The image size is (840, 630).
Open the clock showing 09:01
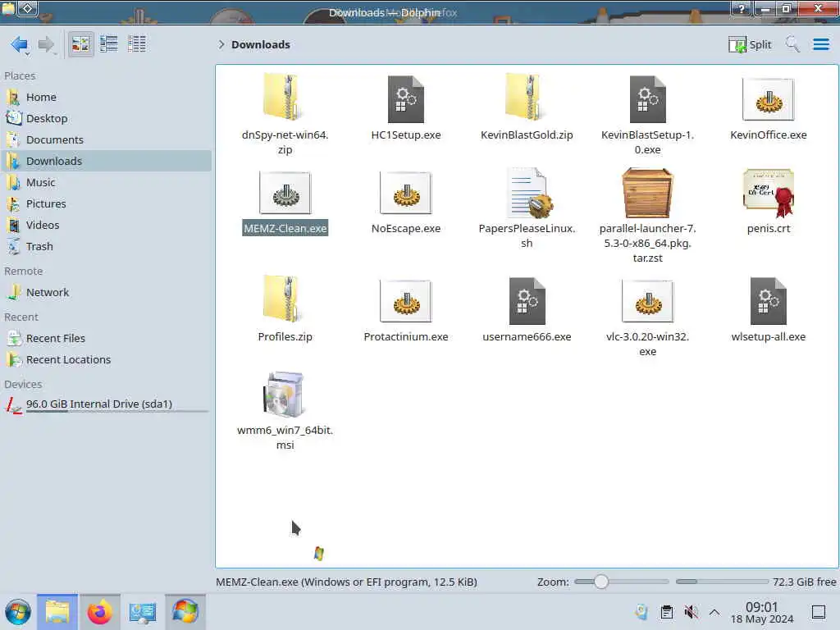762,613
